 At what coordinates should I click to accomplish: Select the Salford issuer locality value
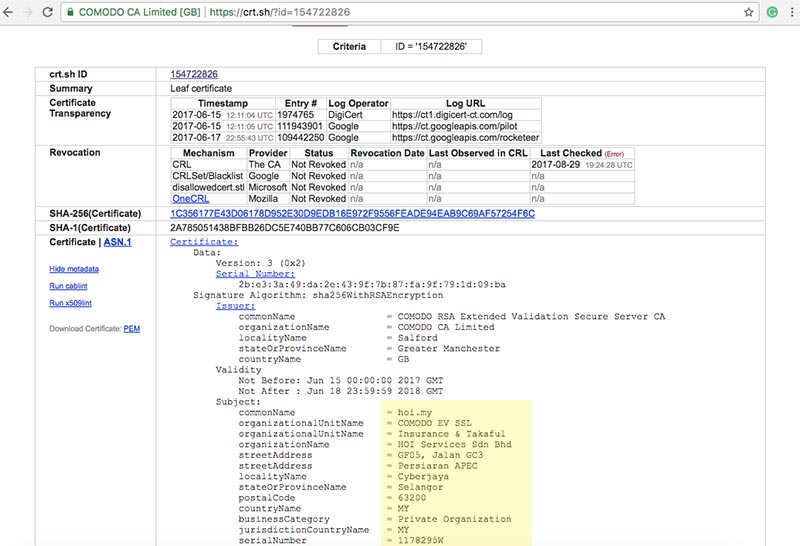[x=418, y=338]
